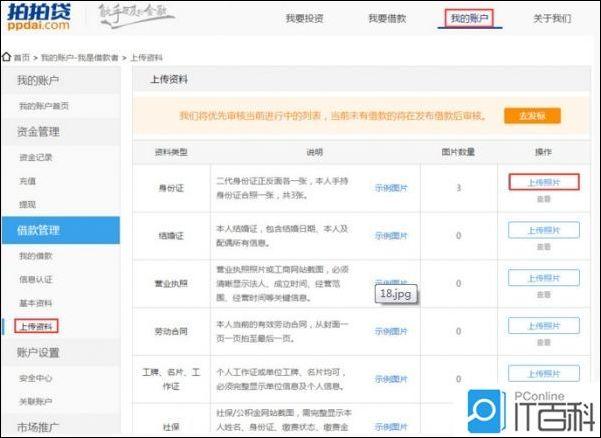Click the ppdai.com logo
Screen dimensions: 601x438
pos(39,17)
